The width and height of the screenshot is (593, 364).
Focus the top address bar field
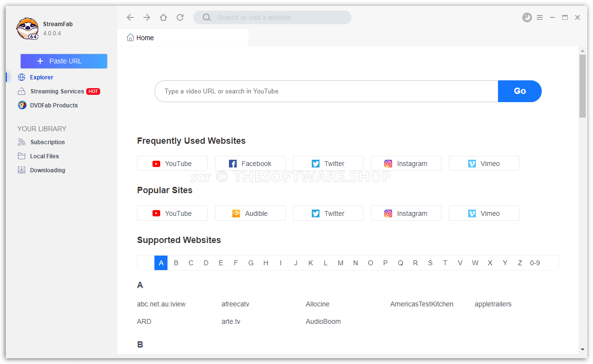pyautogui.click(x=272, y=17)
